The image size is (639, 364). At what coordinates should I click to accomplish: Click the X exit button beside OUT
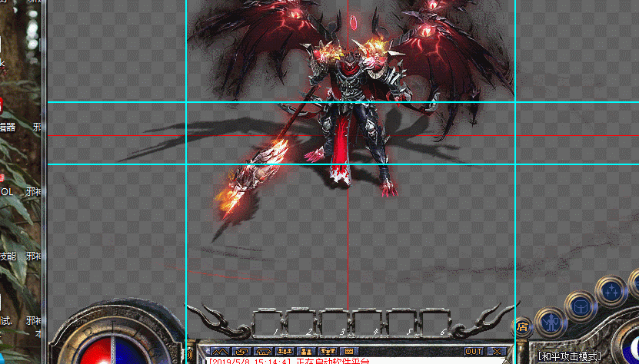point(497,352)
